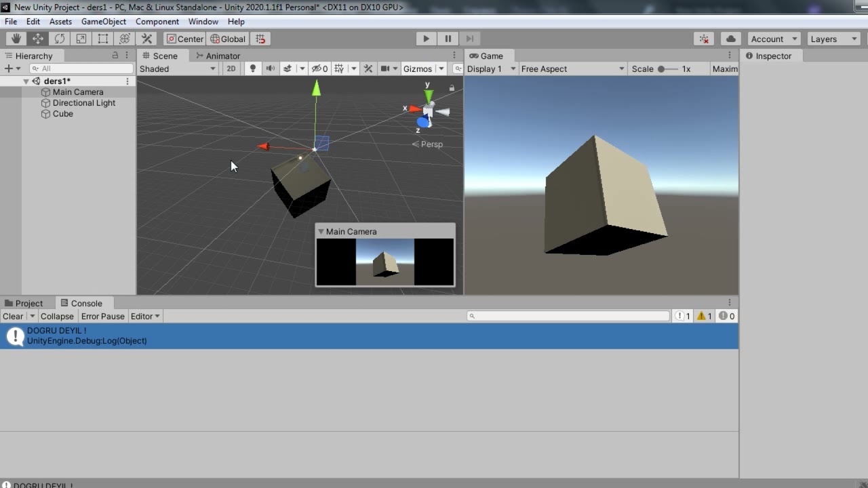
Task: Open Hierarchy create plus dropdown
Action: (x=12, y=68)
